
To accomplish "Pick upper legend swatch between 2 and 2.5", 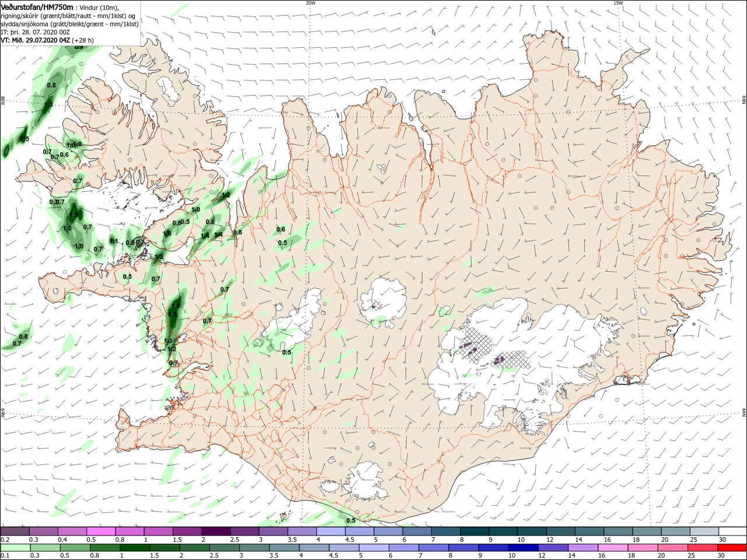I will point(216,531).
